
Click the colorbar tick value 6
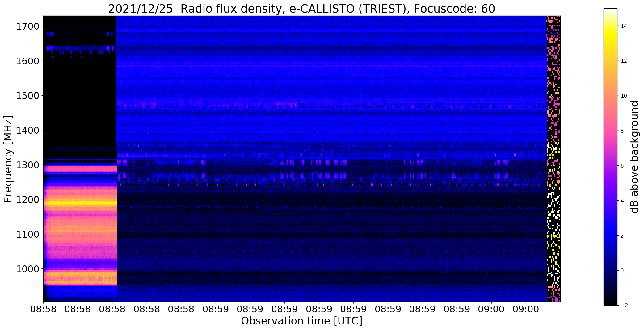[x=622, y=166]
